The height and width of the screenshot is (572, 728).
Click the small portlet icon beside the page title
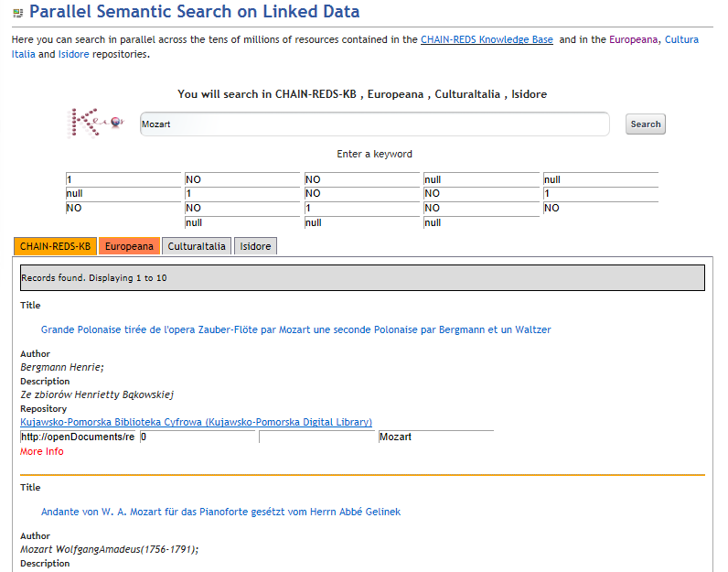17,13
